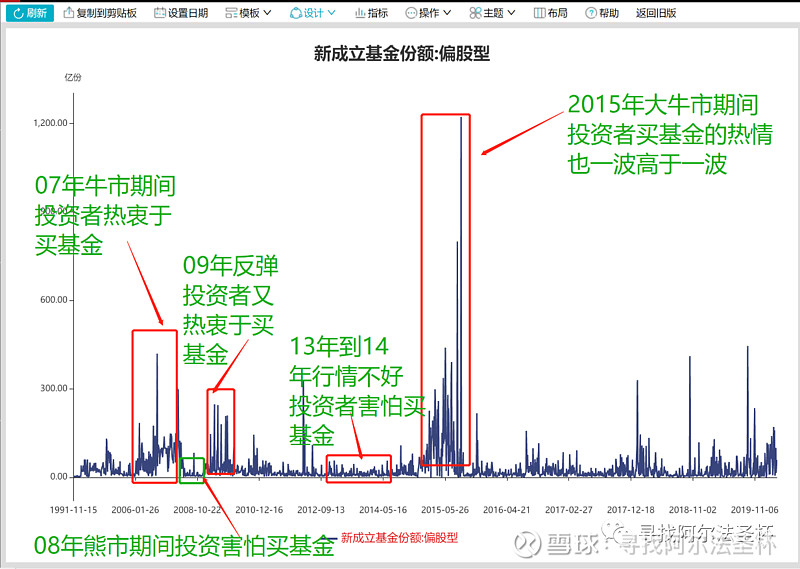Click the 300.00 y-axis value
Viewport: 800px width, 569px height.
tap(54, 388)
